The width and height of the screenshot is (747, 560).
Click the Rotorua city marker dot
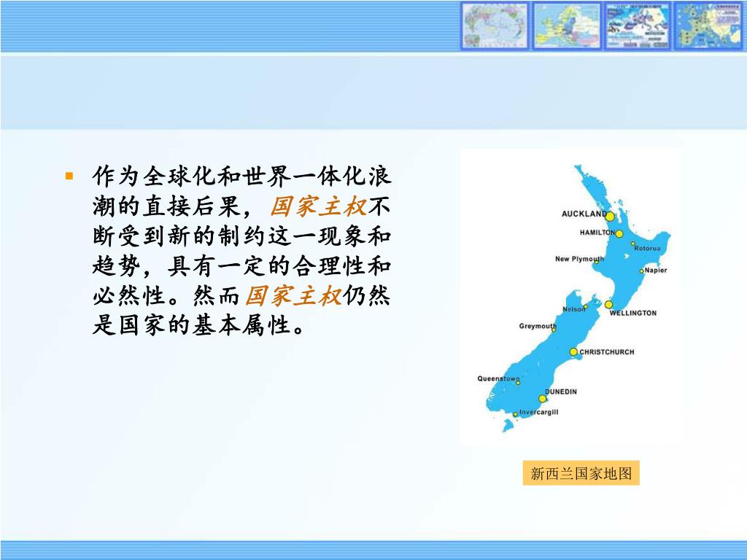(633, 244)
